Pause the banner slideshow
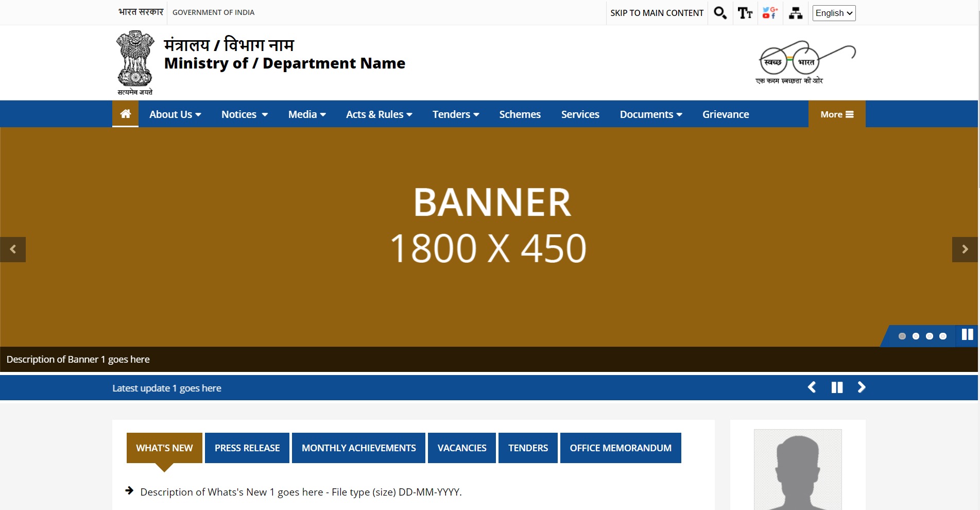Viewport: 980px width, 510px height. [967, 335]
